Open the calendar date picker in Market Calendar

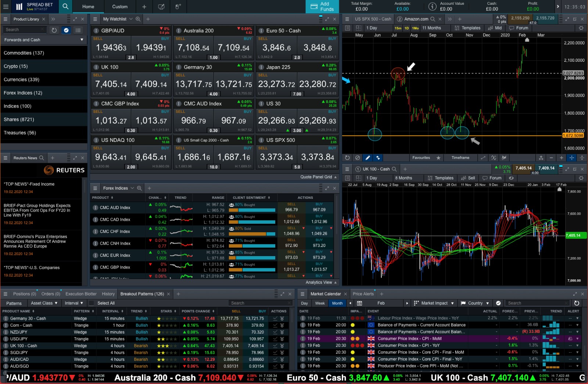359,303
